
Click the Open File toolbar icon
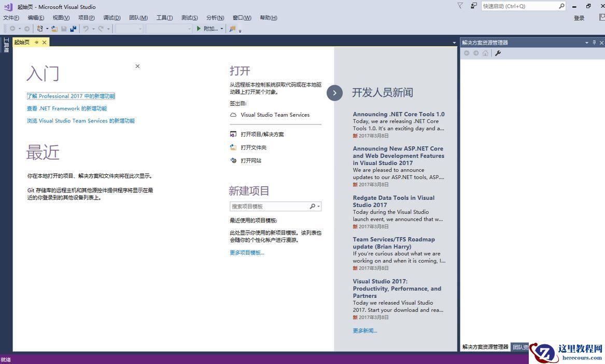coord(54,29)
